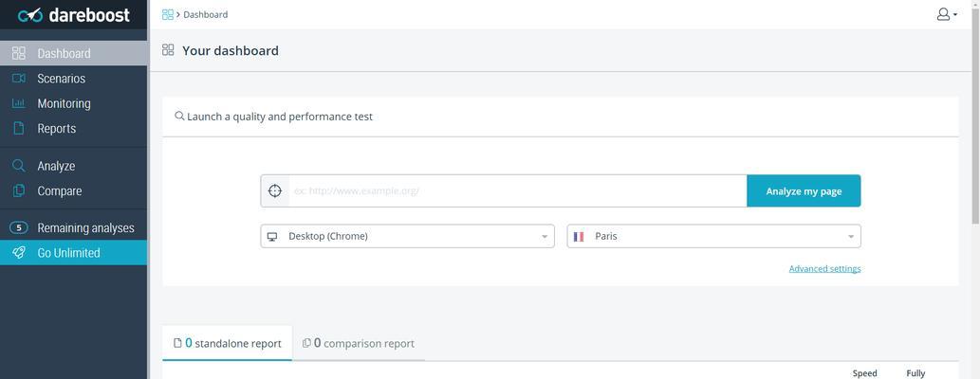Expand the Desktop (Chrome) device dropdown
980x379 pixels.
pyautogui.click(x=408, y=236)
